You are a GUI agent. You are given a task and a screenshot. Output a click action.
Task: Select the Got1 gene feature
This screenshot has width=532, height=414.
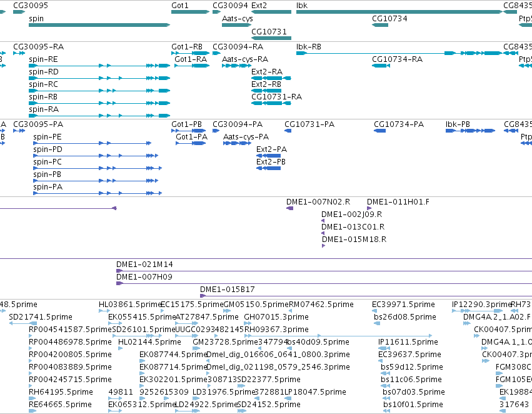coord(190,12)
